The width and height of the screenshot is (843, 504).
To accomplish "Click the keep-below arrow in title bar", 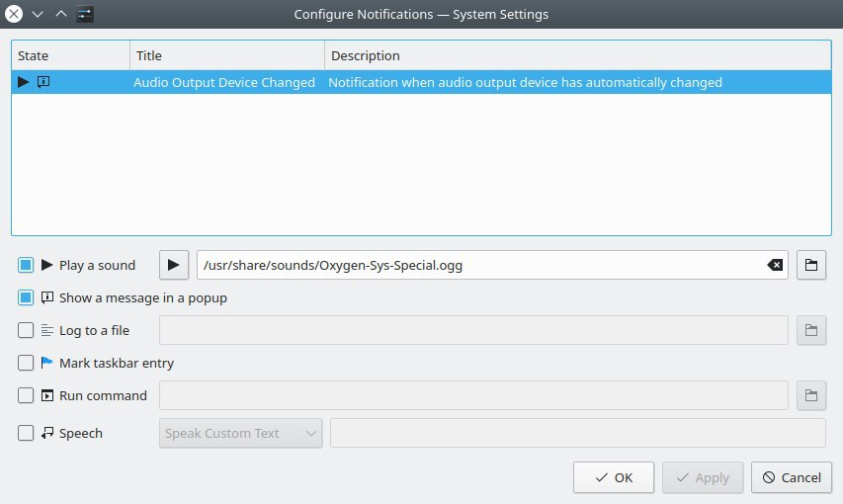I will [38, 14].
